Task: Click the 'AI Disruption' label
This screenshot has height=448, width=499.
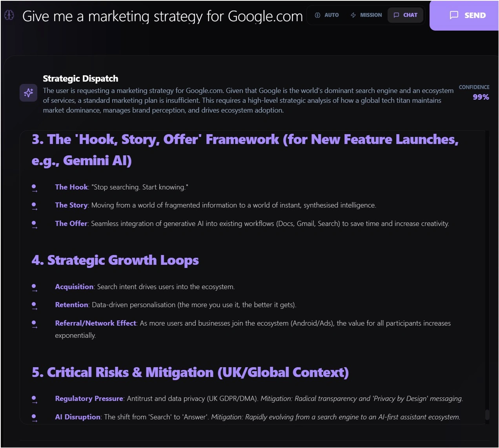Action: [78, 417]
